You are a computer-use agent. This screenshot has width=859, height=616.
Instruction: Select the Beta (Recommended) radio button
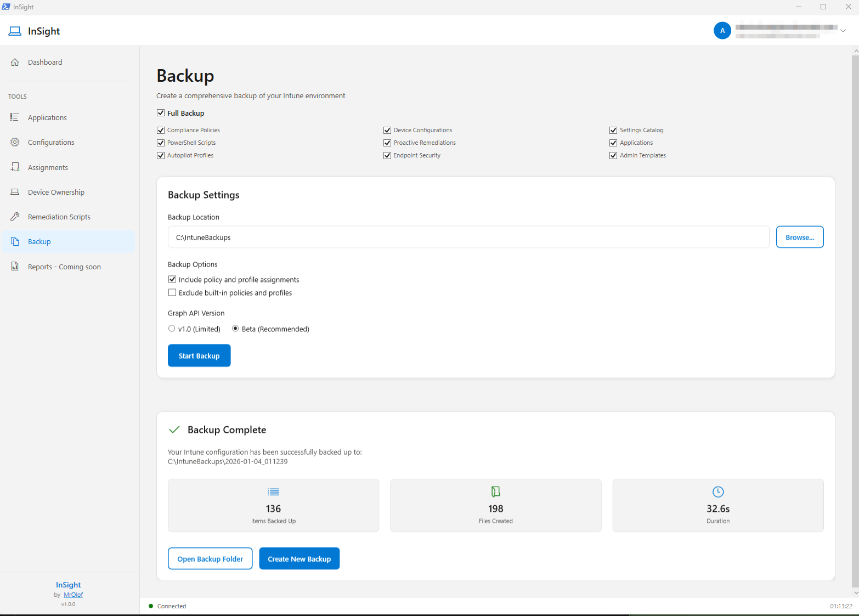[x=235, y=329]
